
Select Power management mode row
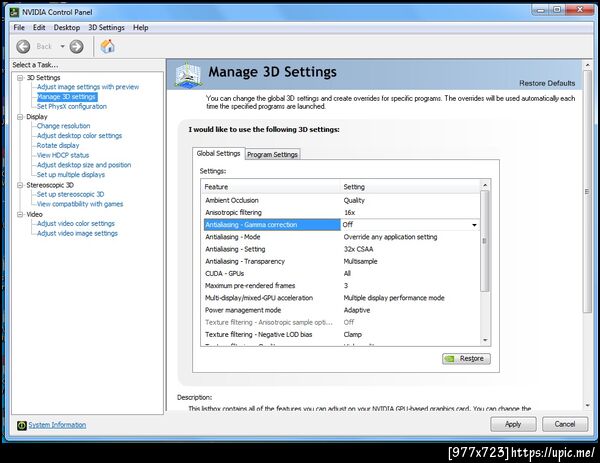341,310
